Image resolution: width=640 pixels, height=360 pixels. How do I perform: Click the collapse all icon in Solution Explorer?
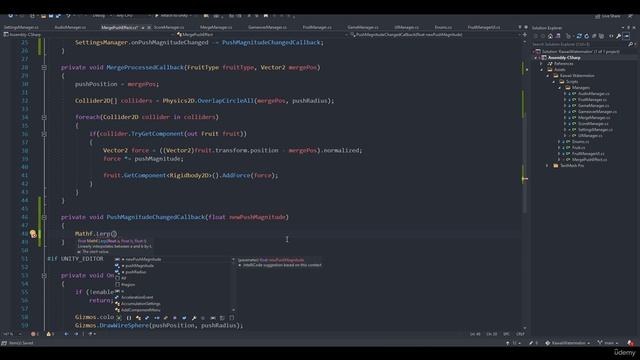(594, 36)
